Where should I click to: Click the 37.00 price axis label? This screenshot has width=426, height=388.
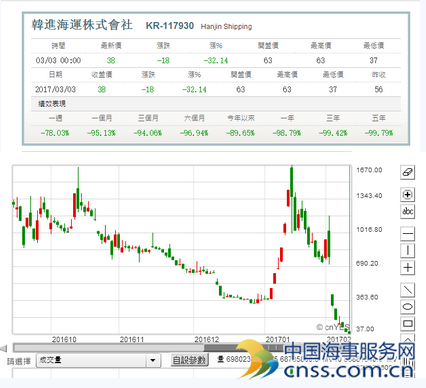click(x=365, y=329)
